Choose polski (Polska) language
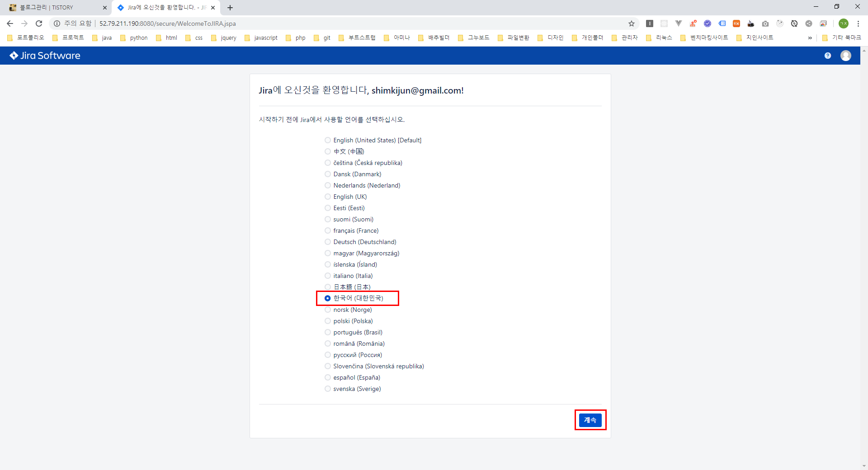This screenshot has height=470, width=868. click(x=328, y=321)
